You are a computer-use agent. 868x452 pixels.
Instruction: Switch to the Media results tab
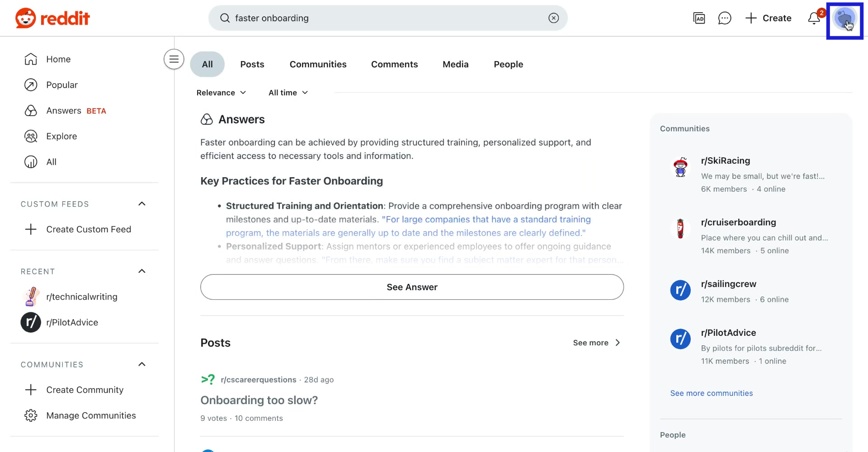(455, 64)
